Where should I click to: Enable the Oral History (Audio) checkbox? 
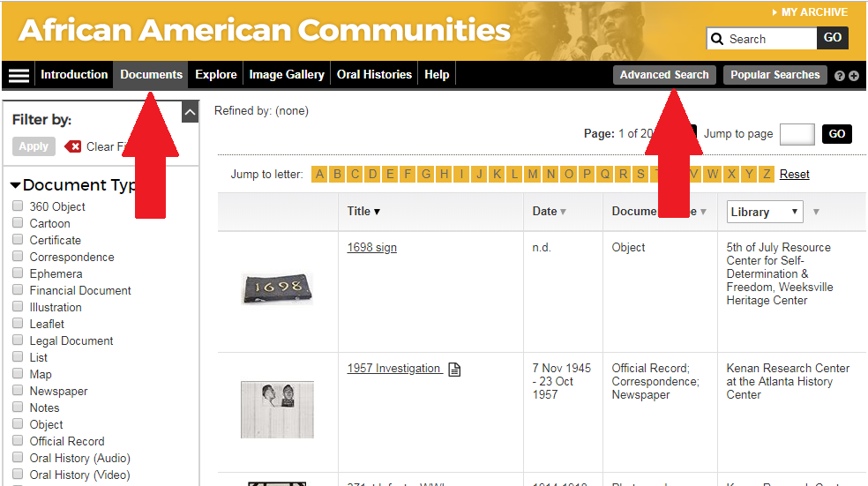(x=18, y=458)
